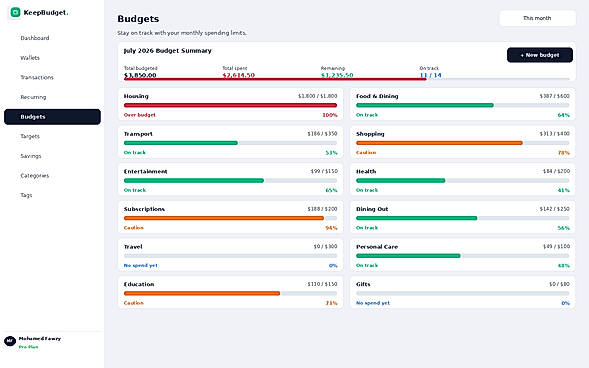
Task: Navigate to Savings
Action: 31,156
